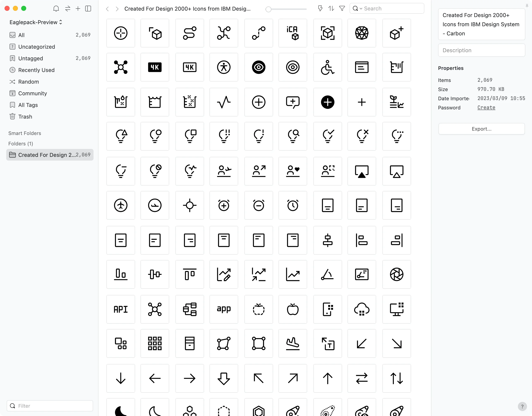This screenshot has width=532, height=416.
Task: Click the Search field
Action: [387, 9]
